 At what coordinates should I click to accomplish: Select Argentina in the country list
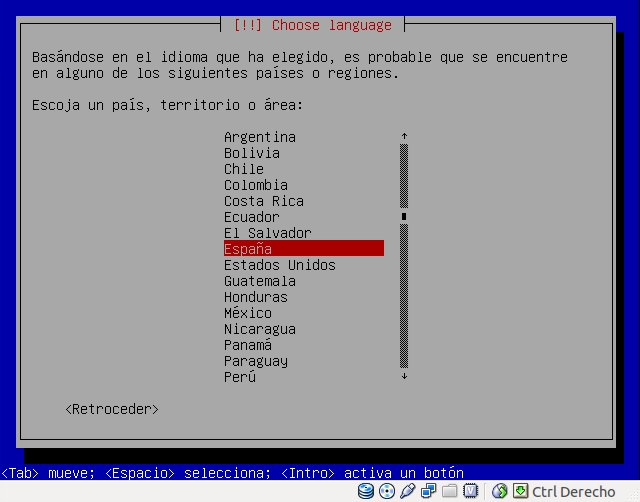coord(304,137)
